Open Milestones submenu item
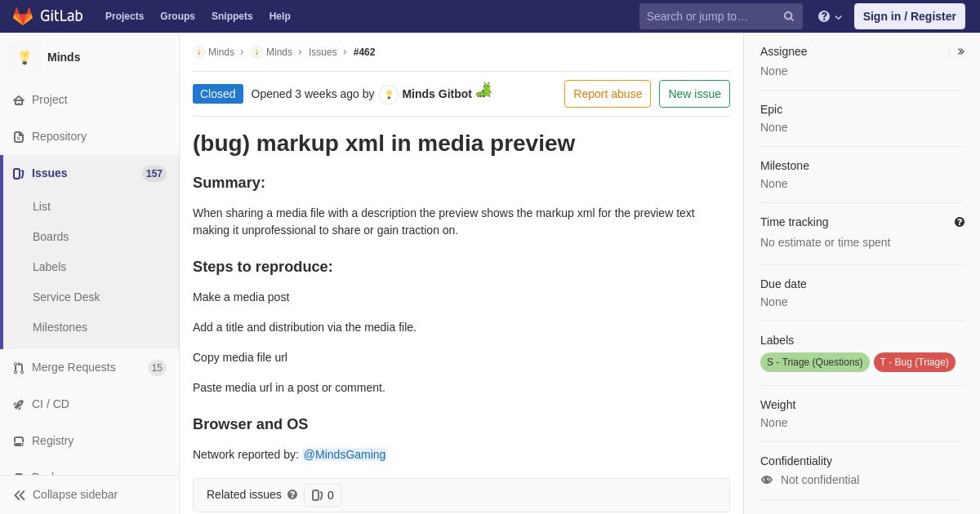The height and width of the screenshot is (514, 980). (x=60, y=327)
